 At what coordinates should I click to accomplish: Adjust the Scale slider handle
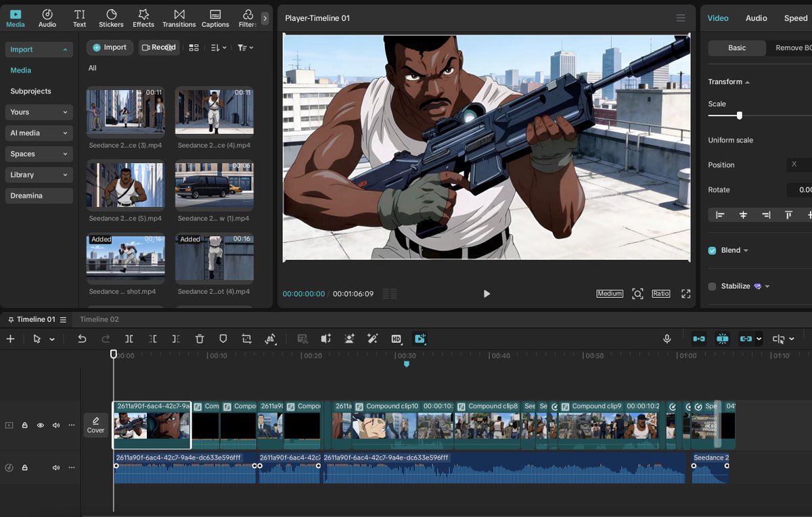[739, 116]
